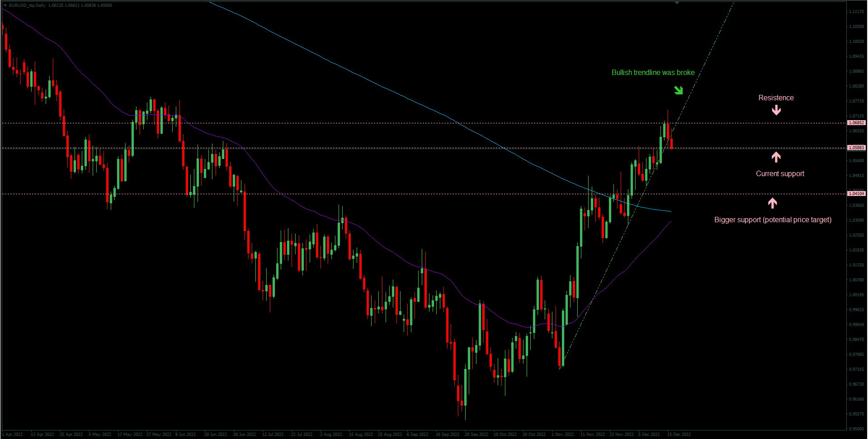This screenshot has height=439, width=868.
Task: Click the pink up arrow above Bigger support
Action: pyautogui.click(x=773, y=203)
